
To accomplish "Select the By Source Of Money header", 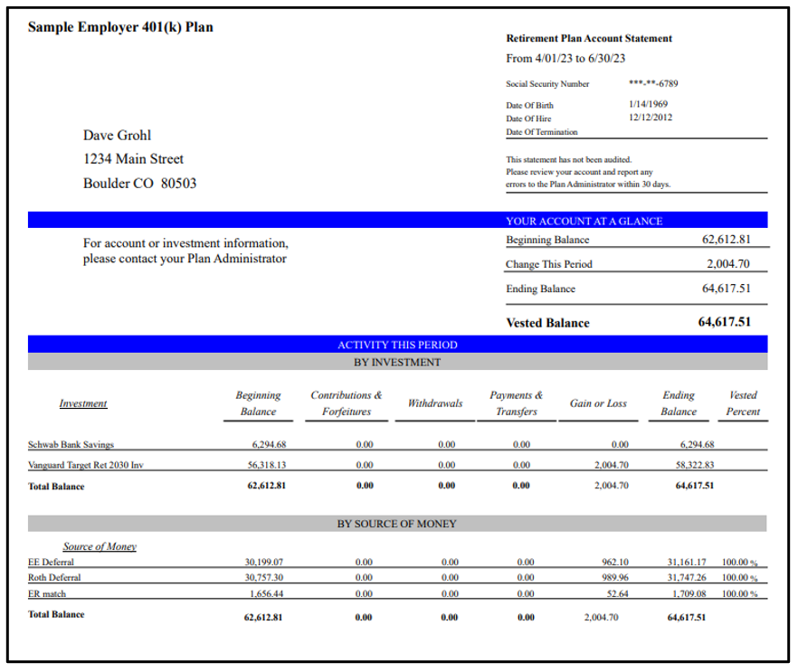I will [x=397, y=524].
